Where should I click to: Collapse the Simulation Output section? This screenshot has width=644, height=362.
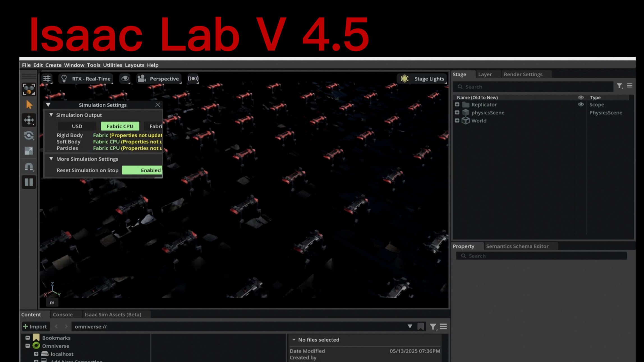tap(51, 115)
